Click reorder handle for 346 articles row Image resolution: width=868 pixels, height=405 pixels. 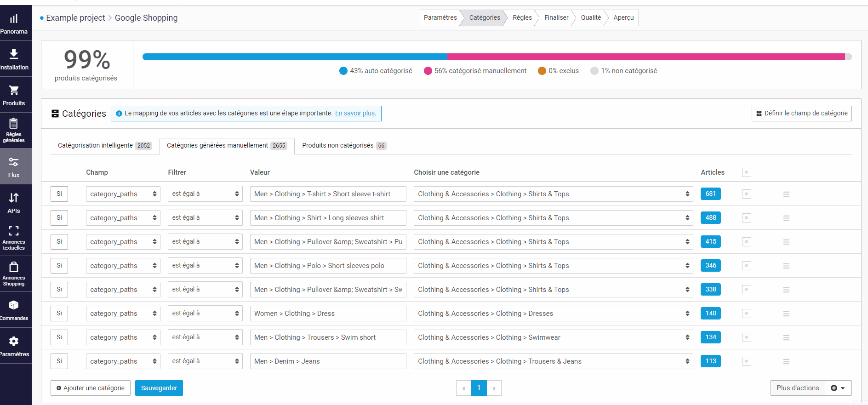pyautogui.click(x=786, y=266)
